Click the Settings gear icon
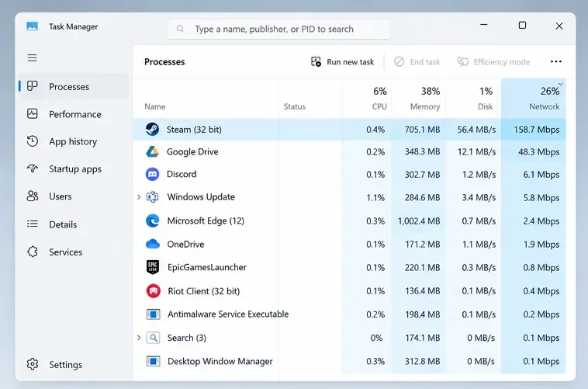Screen dimensions: 588x389 pos(33,364)
